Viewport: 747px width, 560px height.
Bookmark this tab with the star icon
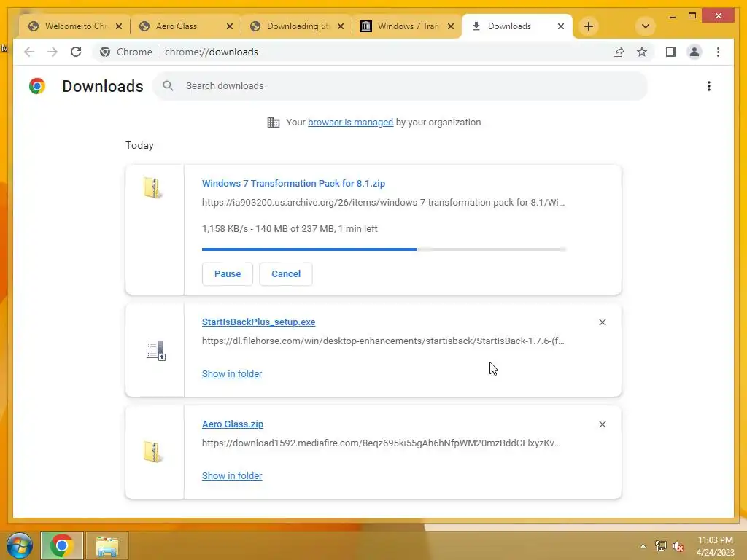click(642, 52)
